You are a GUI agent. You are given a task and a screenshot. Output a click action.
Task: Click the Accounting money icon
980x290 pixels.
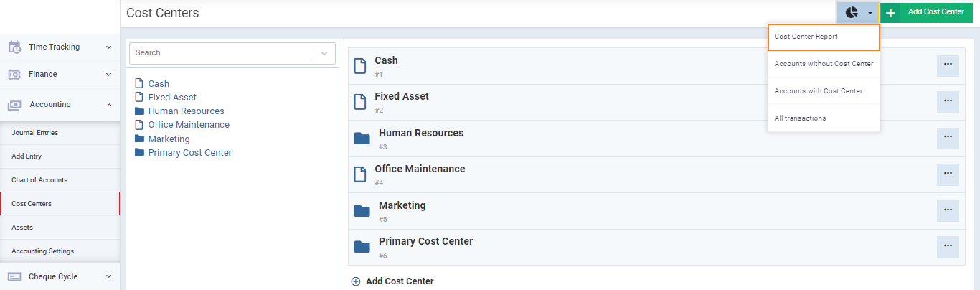(x=14, y=105)
